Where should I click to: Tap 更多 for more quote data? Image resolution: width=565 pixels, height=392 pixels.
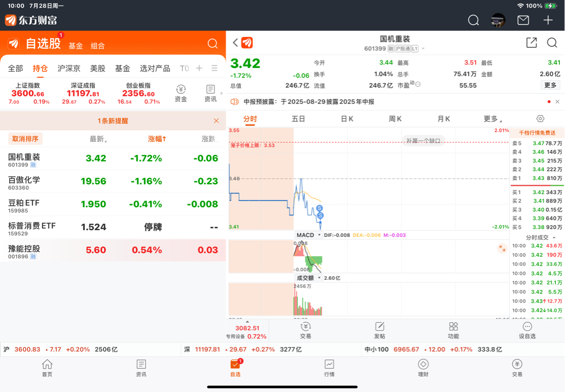pyautogui.click(x=550, y=85)
